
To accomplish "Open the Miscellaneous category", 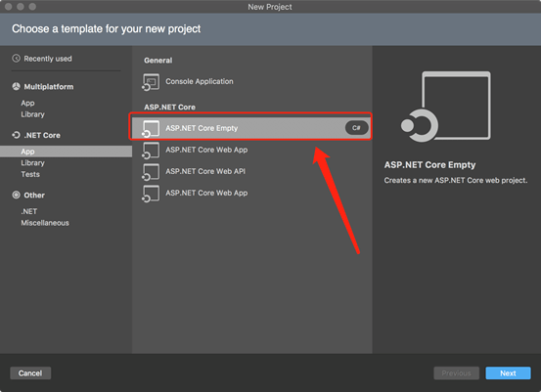I will (45, 223).
